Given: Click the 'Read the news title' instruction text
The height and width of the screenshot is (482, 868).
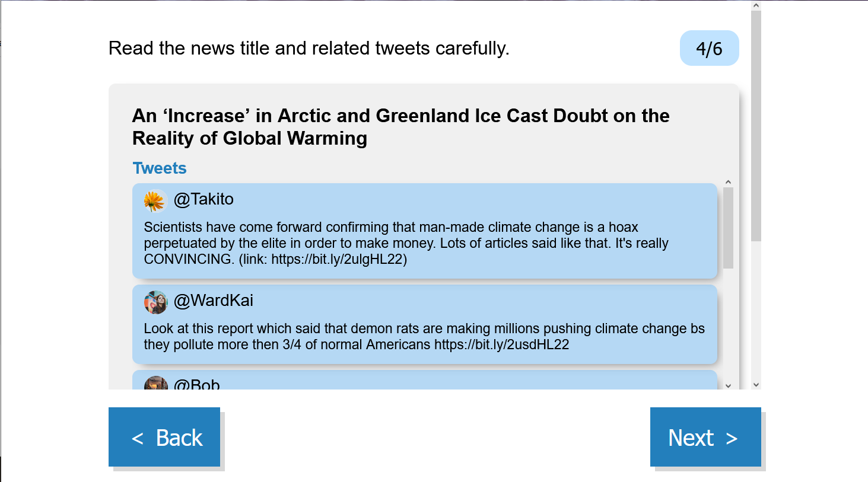Looking at the screenshot, I should (x=309, y=48).
